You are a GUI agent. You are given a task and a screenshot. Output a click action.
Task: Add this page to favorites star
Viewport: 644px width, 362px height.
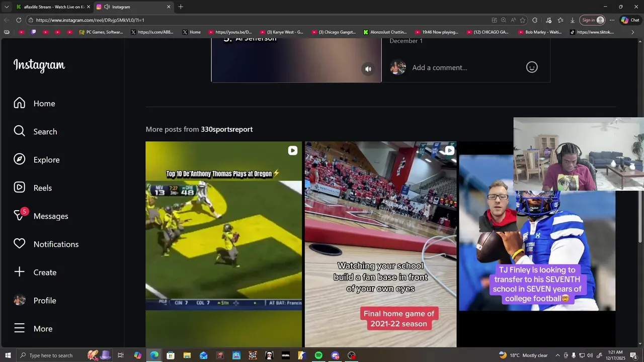523,20
